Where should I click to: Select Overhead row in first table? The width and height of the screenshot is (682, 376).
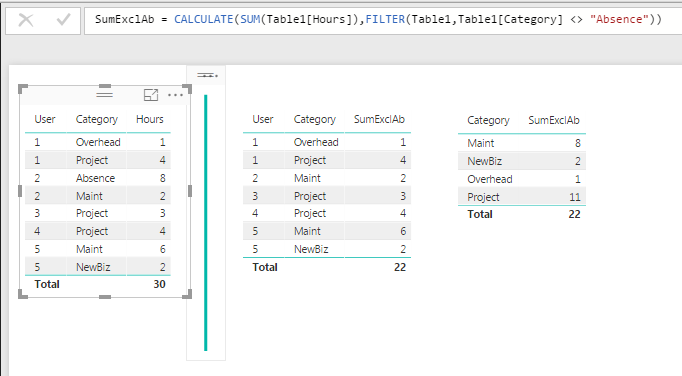click(98, 142)
